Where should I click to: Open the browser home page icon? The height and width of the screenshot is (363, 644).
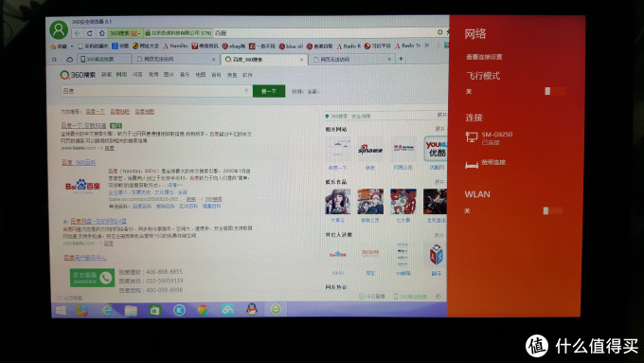101,33
